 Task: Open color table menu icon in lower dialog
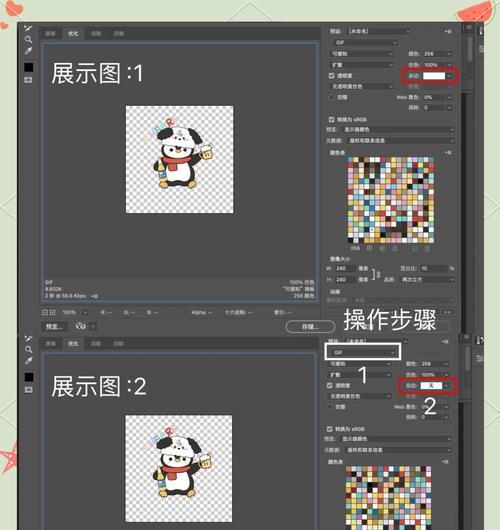click(x=445, y=462)
